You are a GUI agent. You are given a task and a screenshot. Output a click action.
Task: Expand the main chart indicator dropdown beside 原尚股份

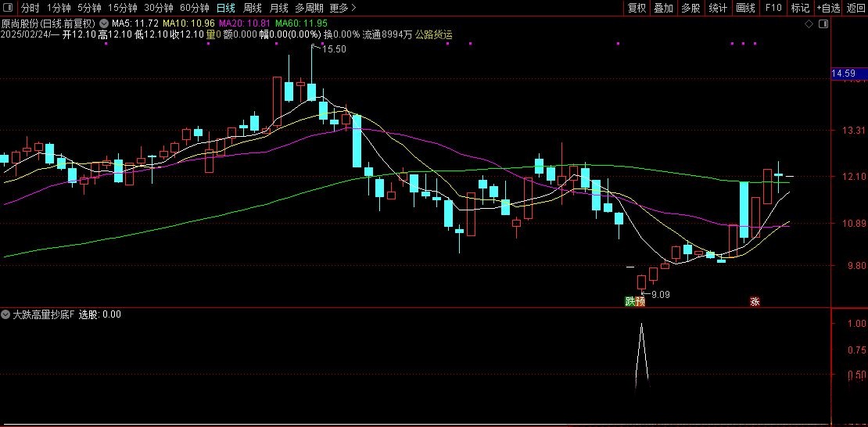click(x=103, y=23)
